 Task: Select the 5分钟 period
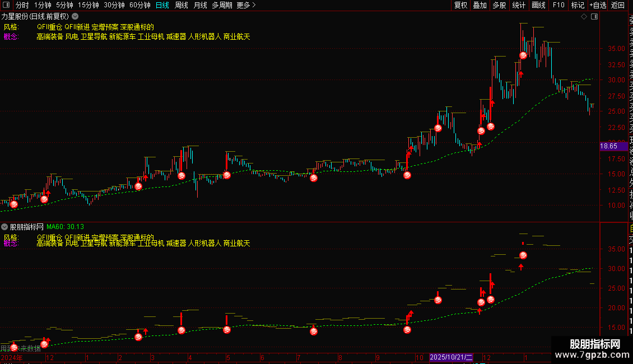coord(64,5)
